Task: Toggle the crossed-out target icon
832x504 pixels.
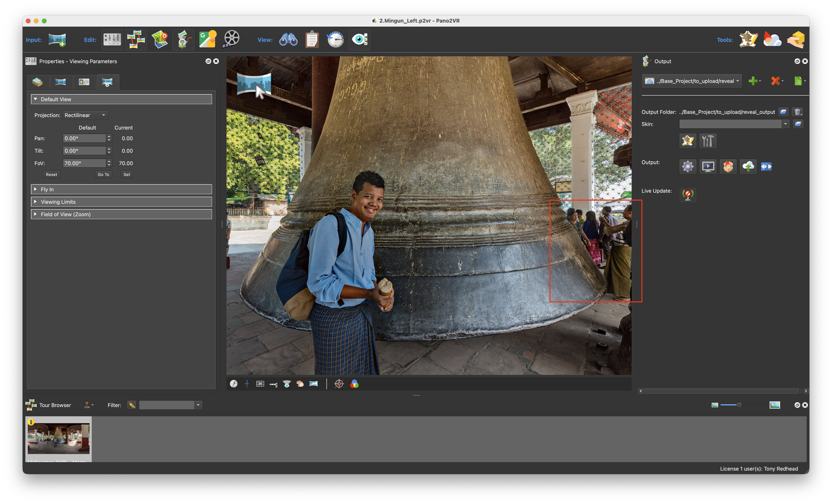Action: pyautogui.click(x=339, y=384)
